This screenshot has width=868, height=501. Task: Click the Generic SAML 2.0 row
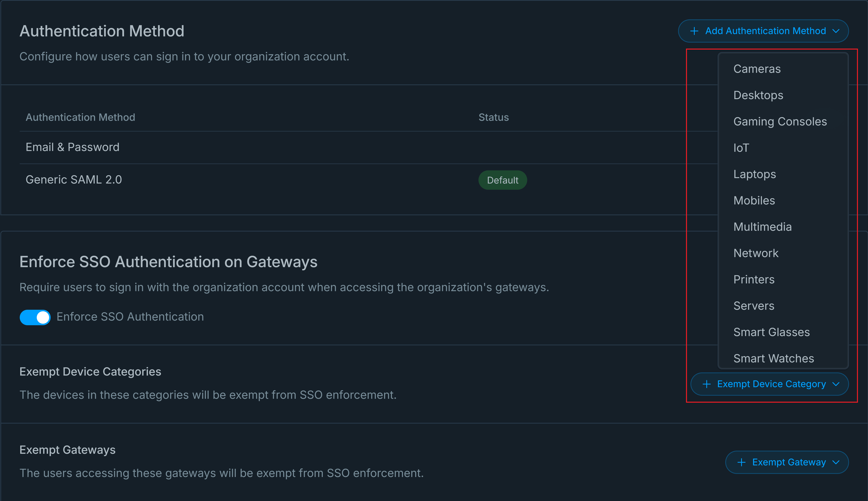pos(74,180)
